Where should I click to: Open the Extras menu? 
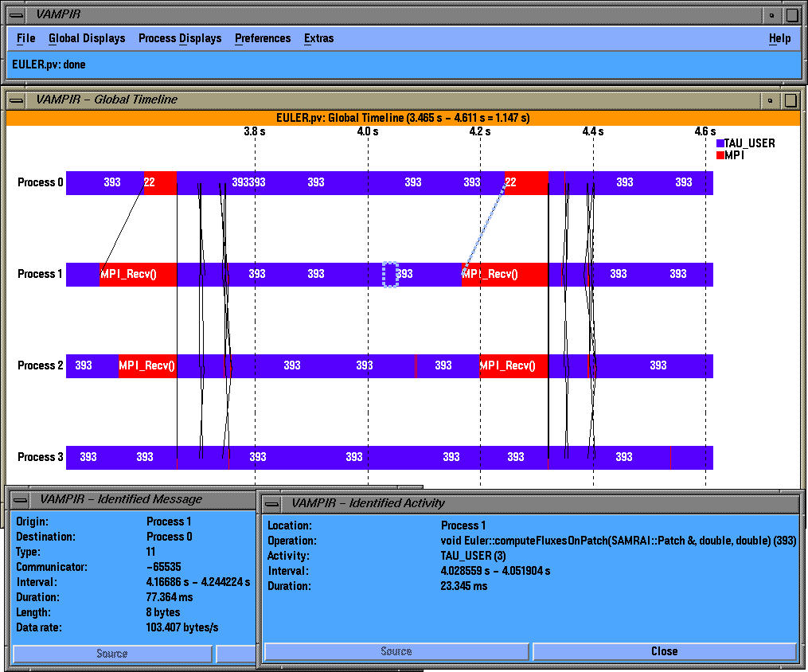tap(318, 38)
